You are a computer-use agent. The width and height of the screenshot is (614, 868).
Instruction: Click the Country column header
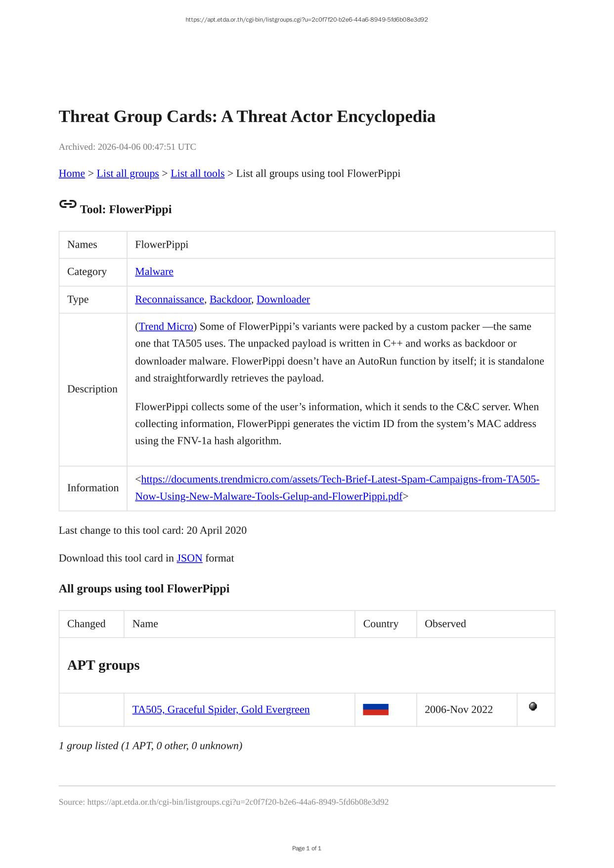tap(380, 624)
